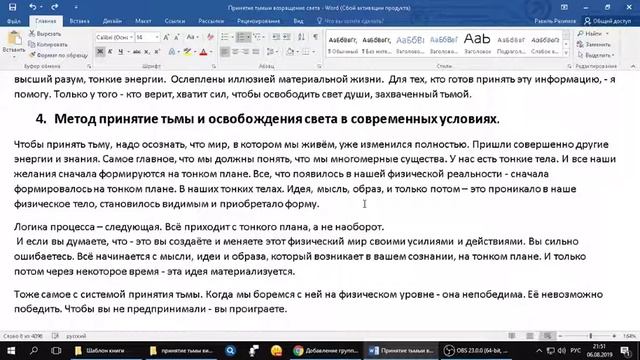Image resolution: width=640 pixels, height=360 pixels.
Task: Adjust the zoom slider in status bar
Action: point(590,336)
